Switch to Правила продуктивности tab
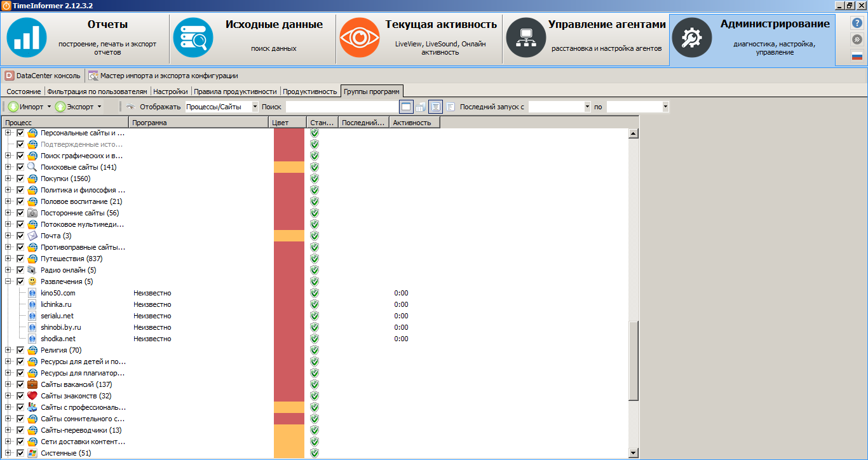This screenshot has height=460, width=868. click(x=236, y=91)
